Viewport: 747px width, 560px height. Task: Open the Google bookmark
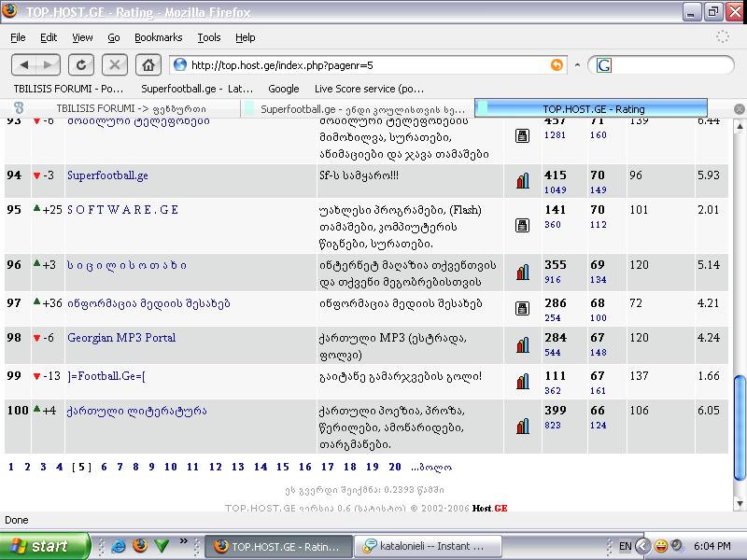coord(284,89)
